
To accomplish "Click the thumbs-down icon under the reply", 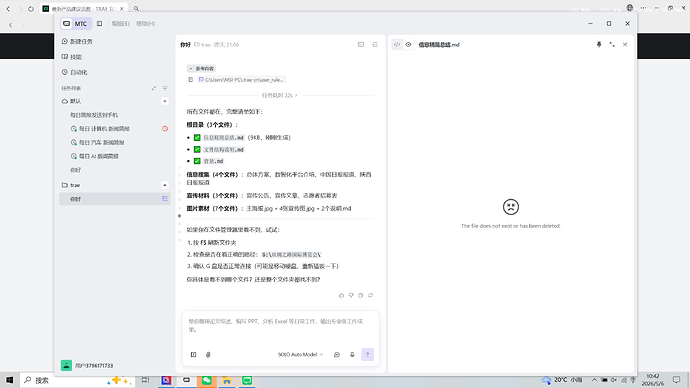I will (x=351, y=295).
